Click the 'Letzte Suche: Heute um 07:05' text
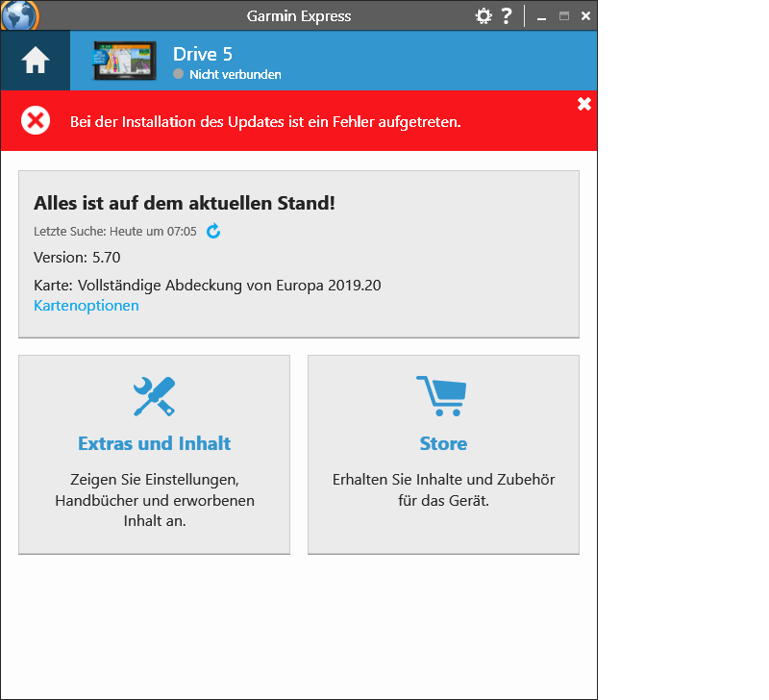Screen dimensions: 769x700 115,232
